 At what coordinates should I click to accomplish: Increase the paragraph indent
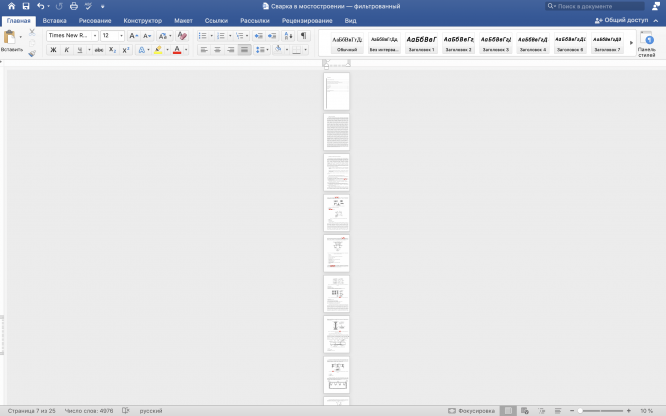coord(272,36)
